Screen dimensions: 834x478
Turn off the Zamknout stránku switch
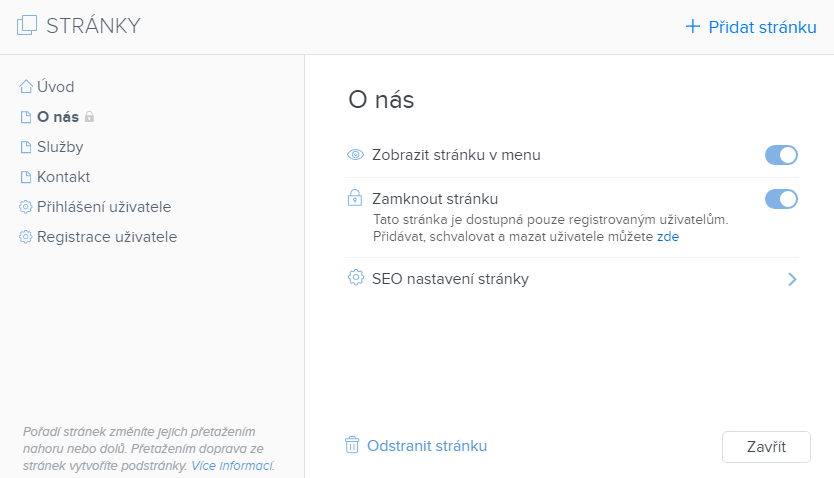point(781,199)
